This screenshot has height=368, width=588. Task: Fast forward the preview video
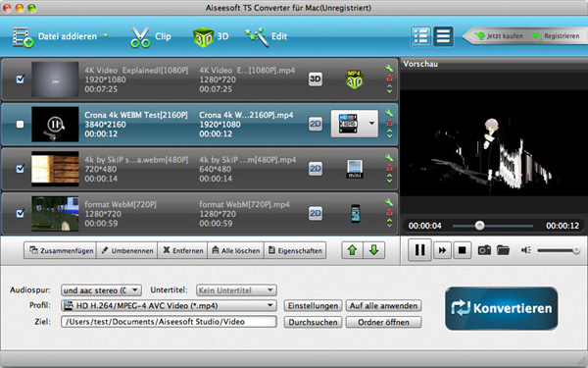pyautogui.click(x=442, y=249)
